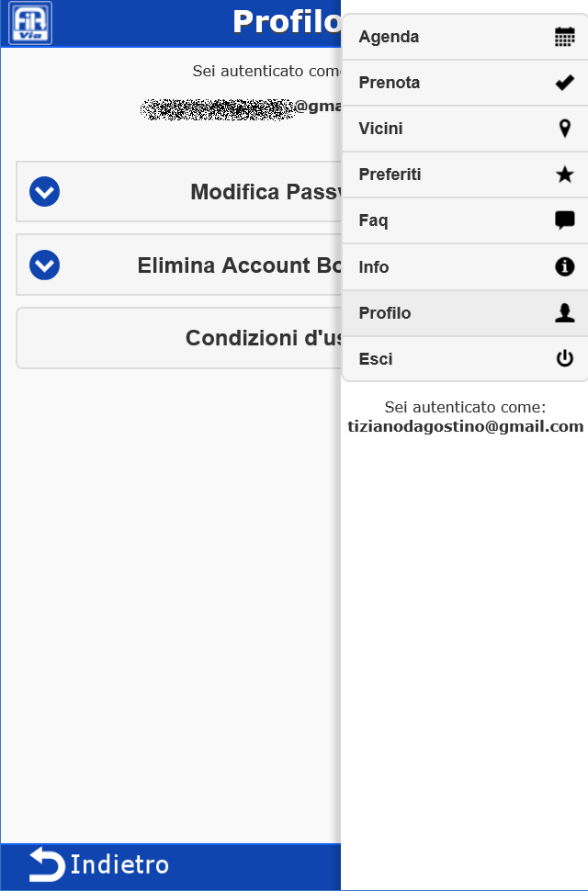588x891 pixels.
Task: Open the Agenda menu item
Action: click(390, 37)
